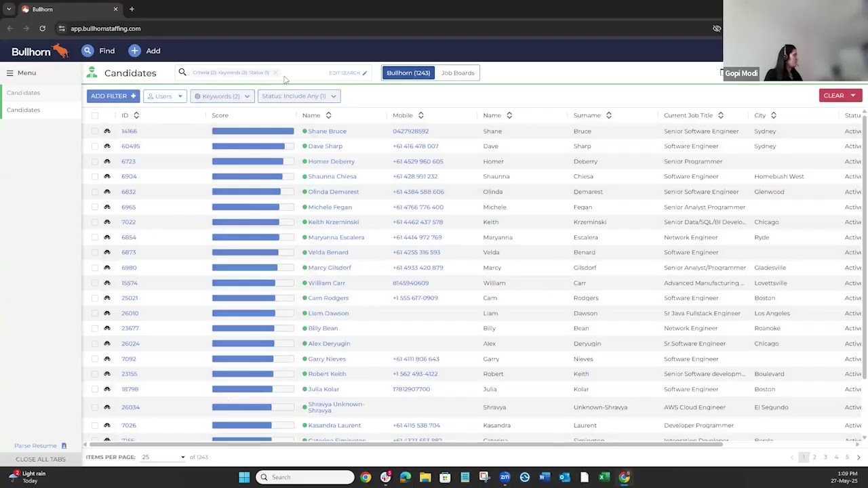
Task: Check the row for ID 6965
Action: tap(95, 207)
